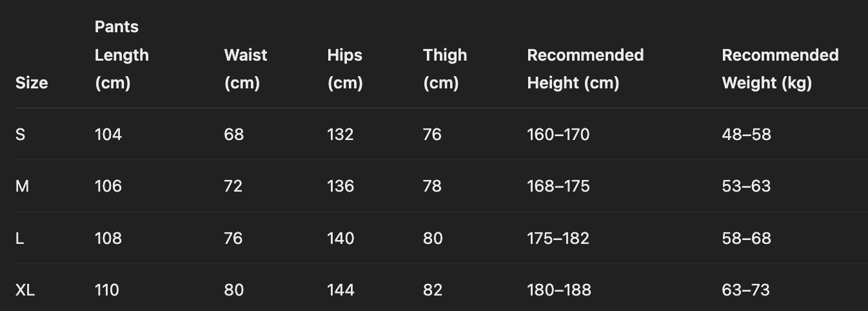Click the Recommended Weight (kg) header
The width and height of the screenshot is (868, 311).
click(780, 69)
